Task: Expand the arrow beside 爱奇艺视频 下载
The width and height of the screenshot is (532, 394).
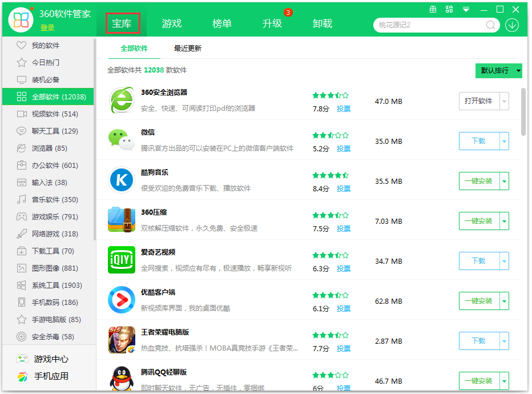Action: 504,261
